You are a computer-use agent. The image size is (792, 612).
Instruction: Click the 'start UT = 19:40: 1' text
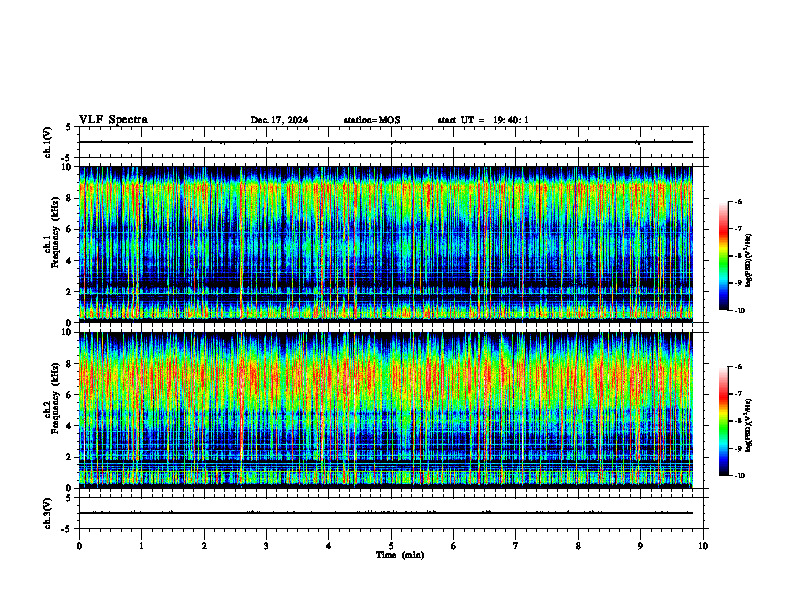coord(483,120)
